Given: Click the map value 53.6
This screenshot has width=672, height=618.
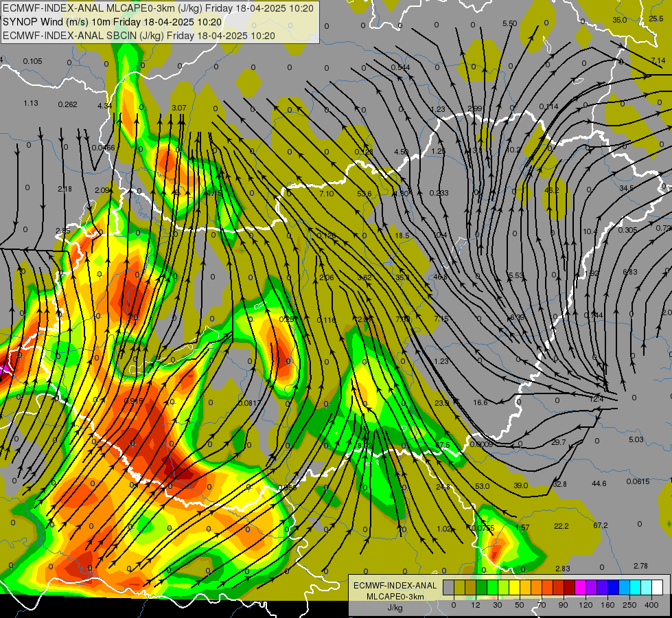Looking at the screenshot, I should pos(364,194).
